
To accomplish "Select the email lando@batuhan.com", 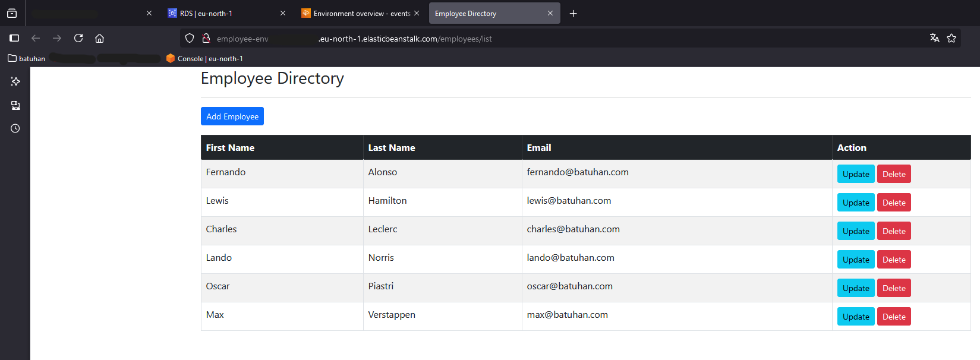I will tap(571, 258).
